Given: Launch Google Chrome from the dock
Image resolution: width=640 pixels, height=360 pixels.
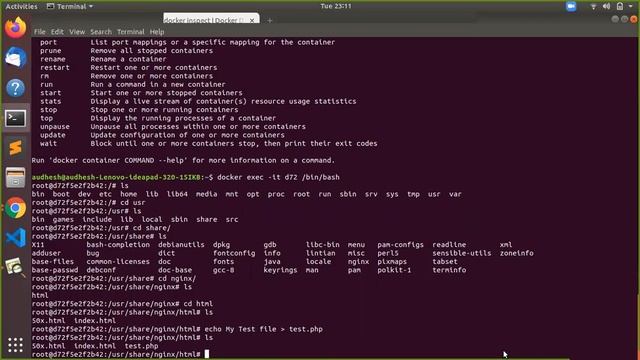Looking at the screenshot, I should (16, 208).
